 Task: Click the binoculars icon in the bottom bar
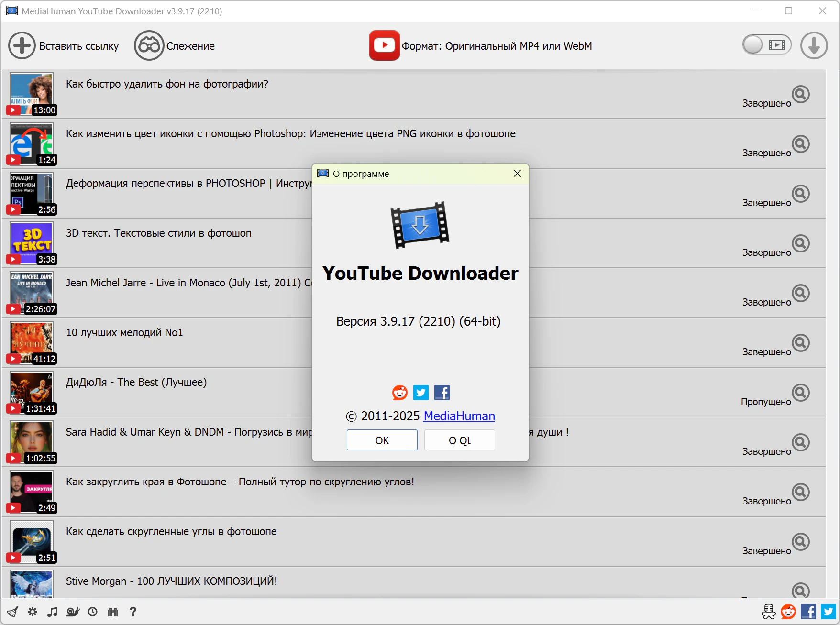pyautogui.click(x=113, y=612)
